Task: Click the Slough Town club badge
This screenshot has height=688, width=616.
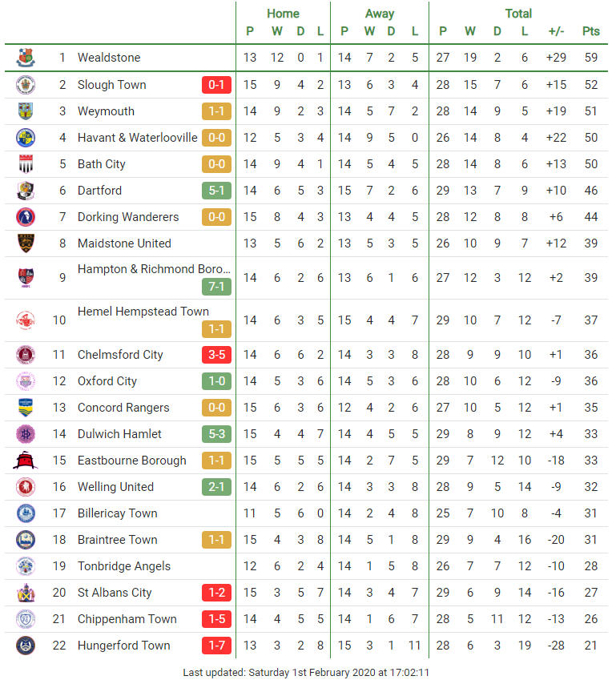Action: click(x=26, y=85)
